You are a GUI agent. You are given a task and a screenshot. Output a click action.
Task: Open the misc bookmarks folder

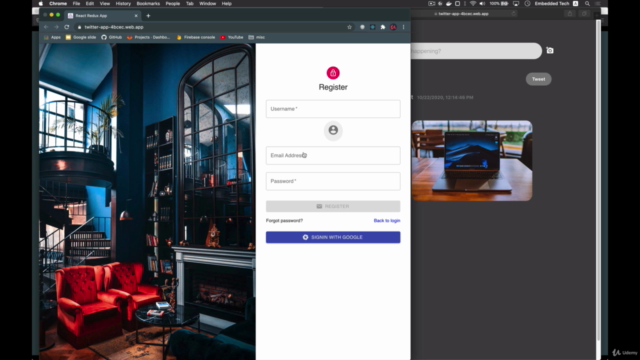click(x=257, y=37)
